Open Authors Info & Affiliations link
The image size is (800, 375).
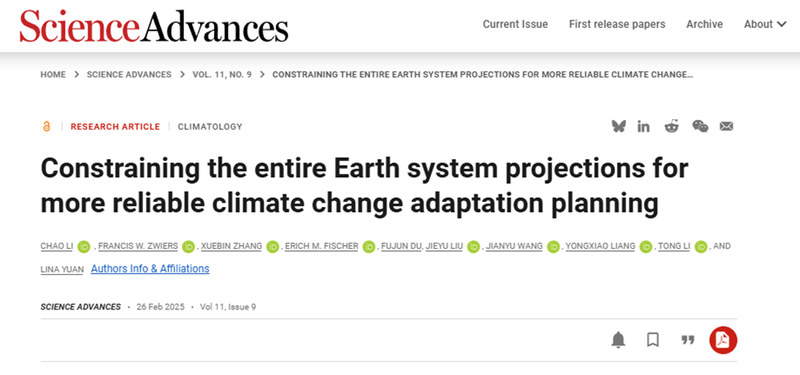tap(150, 268)
